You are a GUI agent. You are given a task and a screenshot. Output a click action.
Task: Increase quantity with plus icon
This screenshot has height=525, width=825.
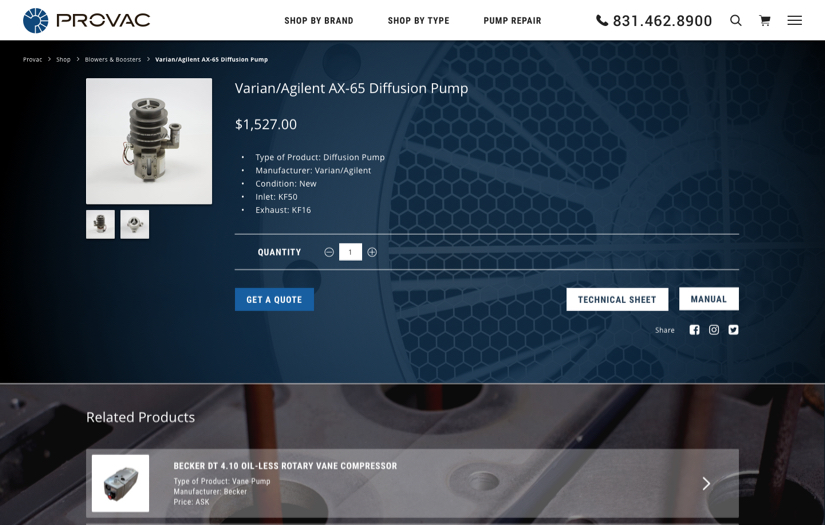pos(372,253)
